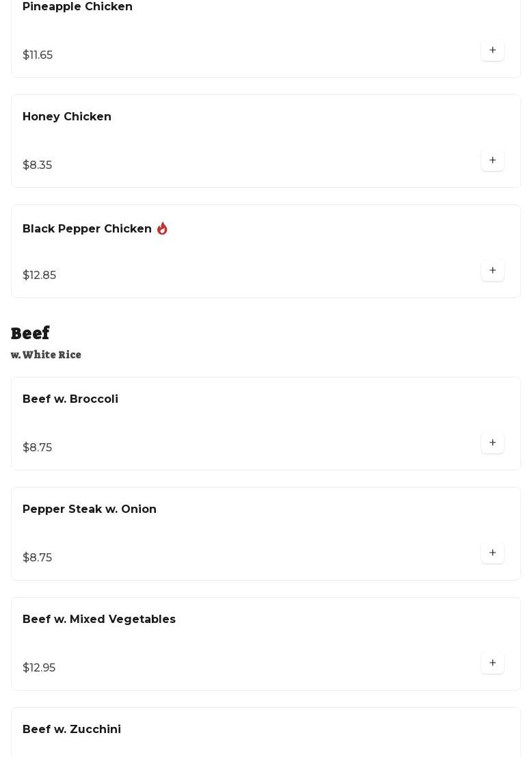Open Beef w. Broccoli item details
This screenshot has height=757, width=532.
(70, 399)
